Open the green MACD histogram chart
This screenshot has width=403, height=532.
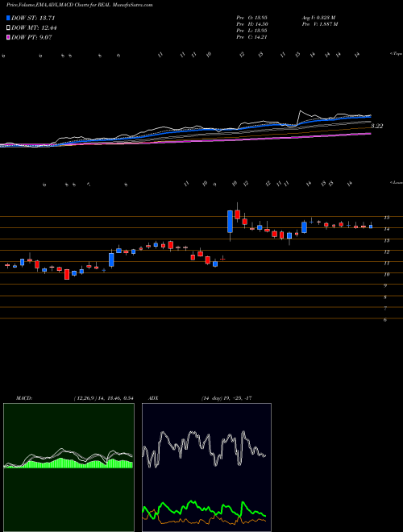click(x=69, y=468)
